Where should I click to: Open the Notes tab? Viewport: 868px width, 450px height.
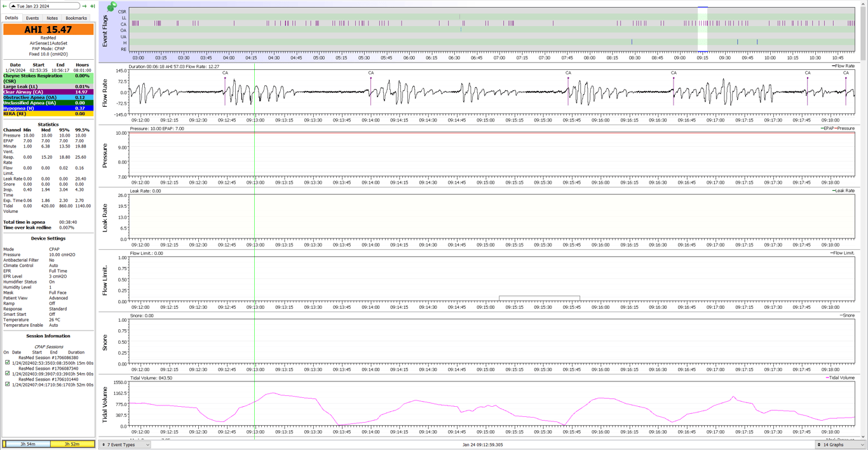click(52, 18)
